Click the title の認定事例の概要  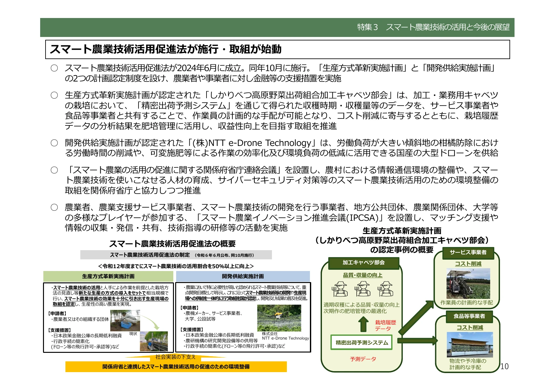(402, 250)
